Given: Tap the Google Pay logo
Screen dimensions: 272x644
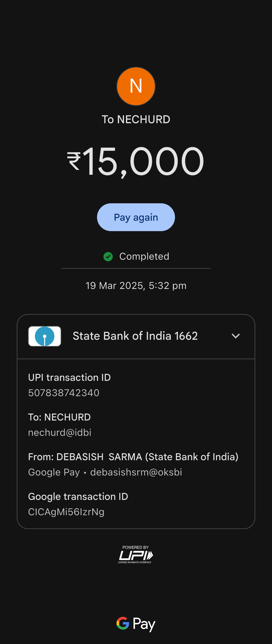Looking at the screenshot, I should tap(136, 624).
